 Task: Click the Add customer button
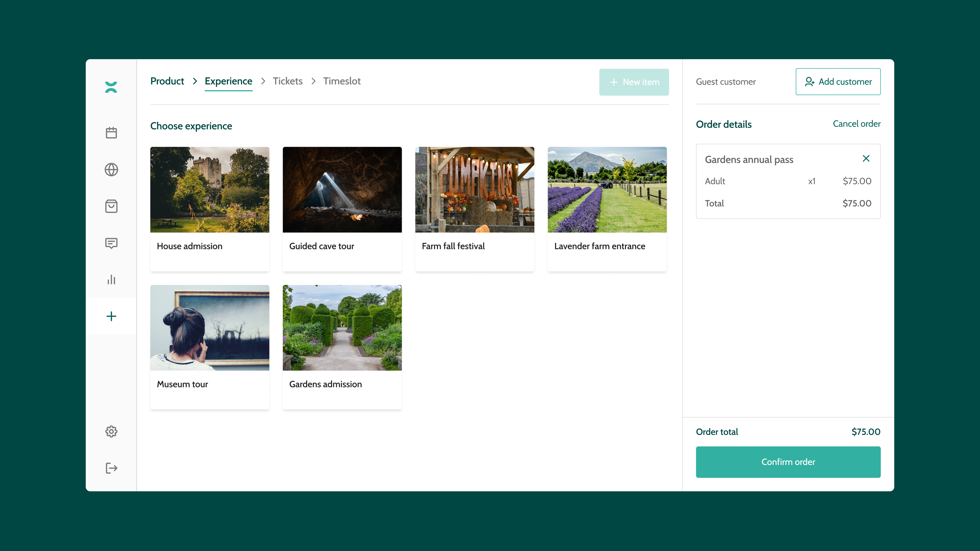(x=838, y=81)
